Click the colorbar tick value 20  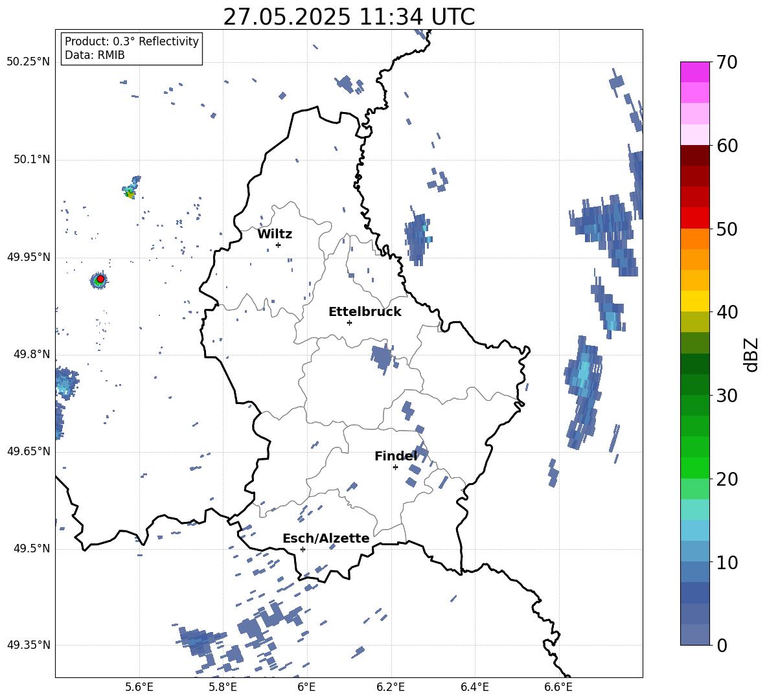coord(727,479)
